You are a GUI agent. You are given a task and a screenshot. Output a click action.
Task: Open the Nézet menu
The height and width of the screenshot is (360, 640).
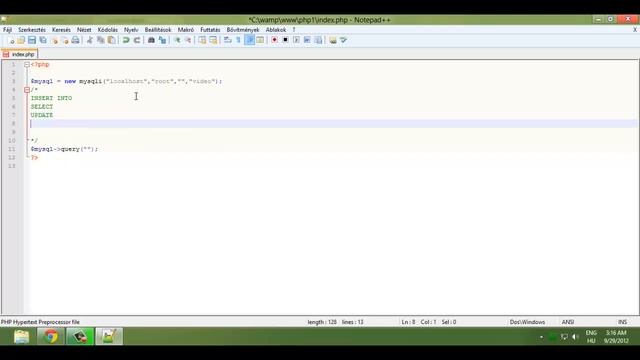point(84,30)
